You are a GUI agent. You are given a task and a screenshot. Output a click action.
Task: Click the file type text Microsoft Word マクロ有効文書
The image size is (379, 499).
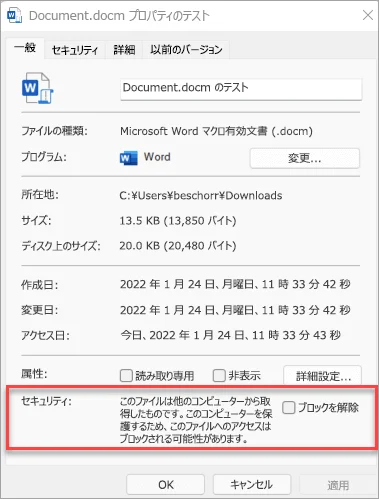pos(216,131)
